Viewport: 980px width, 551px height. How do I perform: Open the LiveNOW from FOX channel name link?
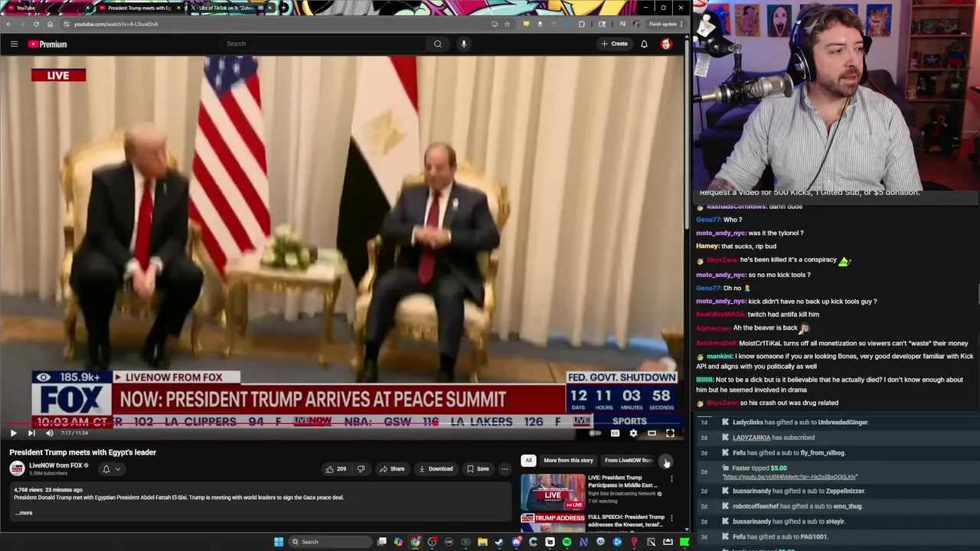tap(55, 465)
